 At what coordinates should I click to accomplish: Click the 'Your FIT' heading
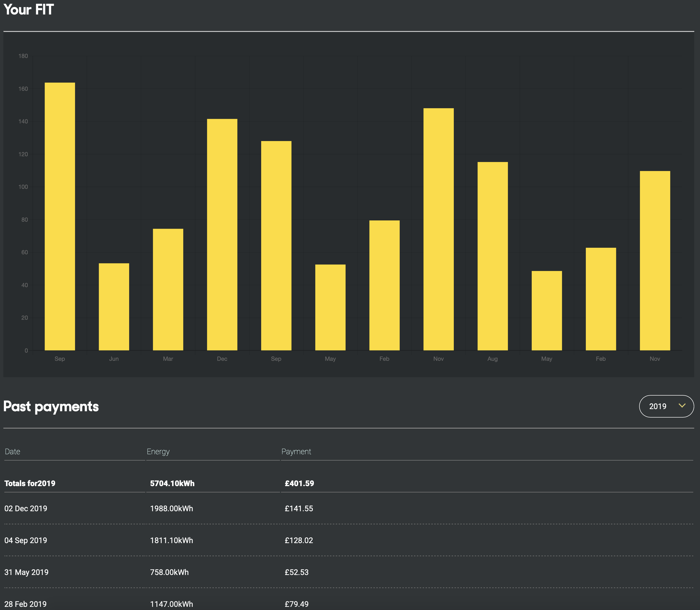tap(28, 9)
